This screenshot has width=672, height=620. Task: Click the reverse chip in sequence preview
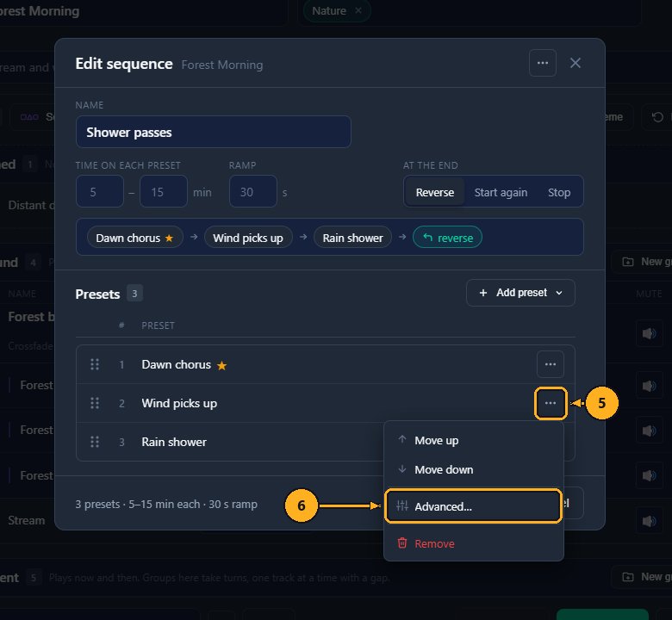coord(447,238)
